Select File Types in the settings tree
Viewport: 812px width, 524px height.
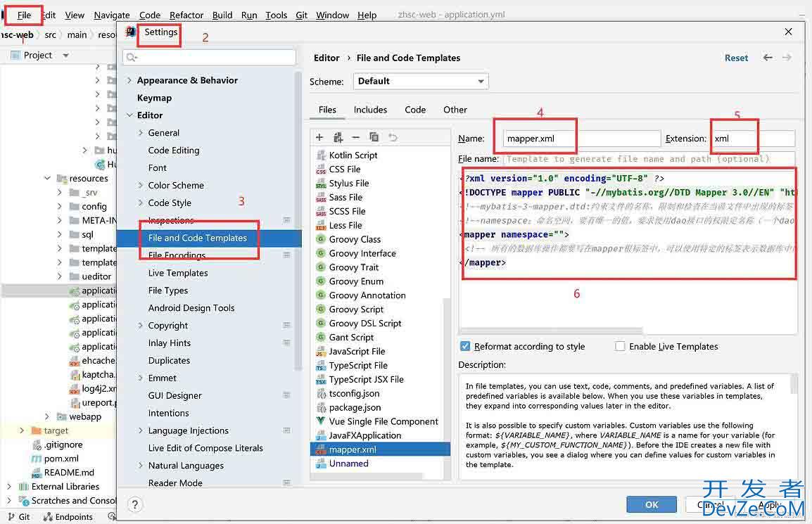tap(167, 290)
